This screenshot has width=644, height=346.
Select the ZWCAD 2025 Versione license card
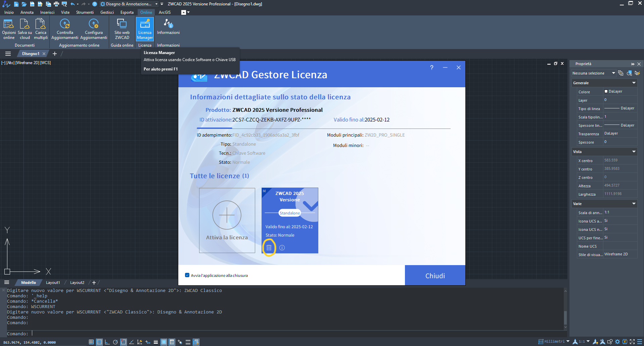tap(290, 220)
